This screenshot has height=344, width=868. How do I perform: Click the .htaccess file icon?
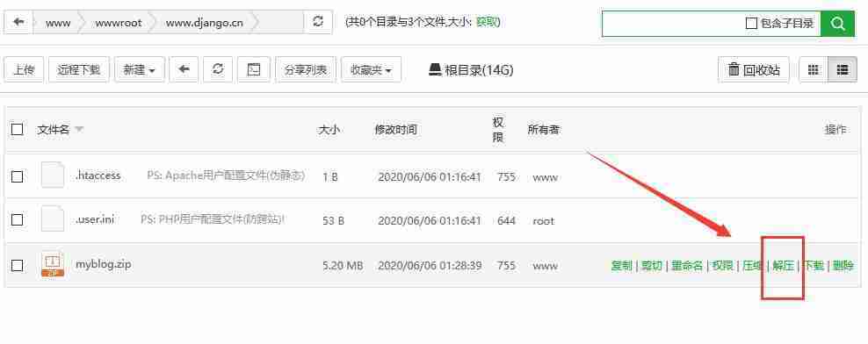[53, 176]
